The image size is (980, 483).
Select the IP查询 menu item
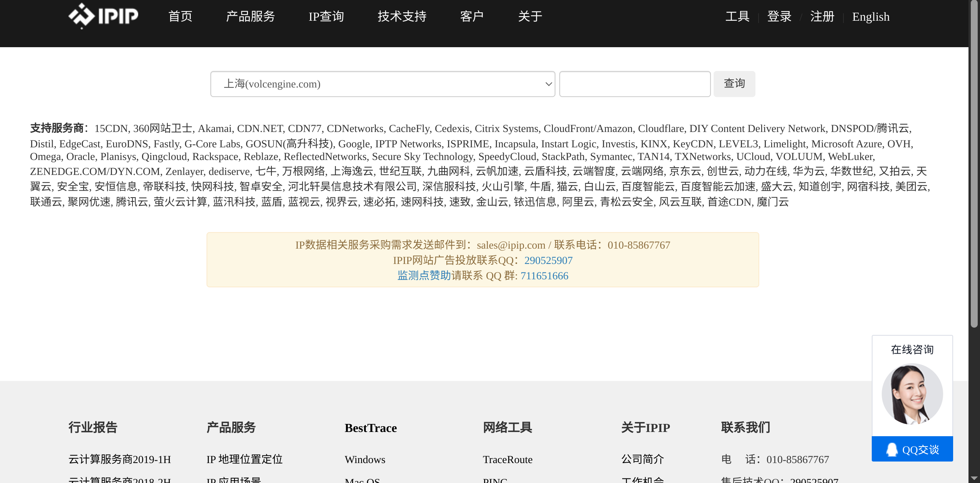coord(326,16)
